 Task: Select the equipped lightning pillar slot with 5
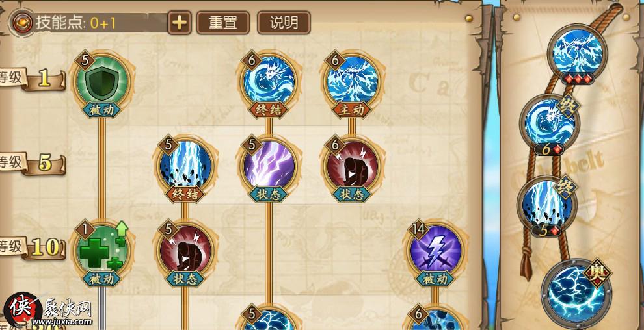pyautogui.click(x=547, y=206)
